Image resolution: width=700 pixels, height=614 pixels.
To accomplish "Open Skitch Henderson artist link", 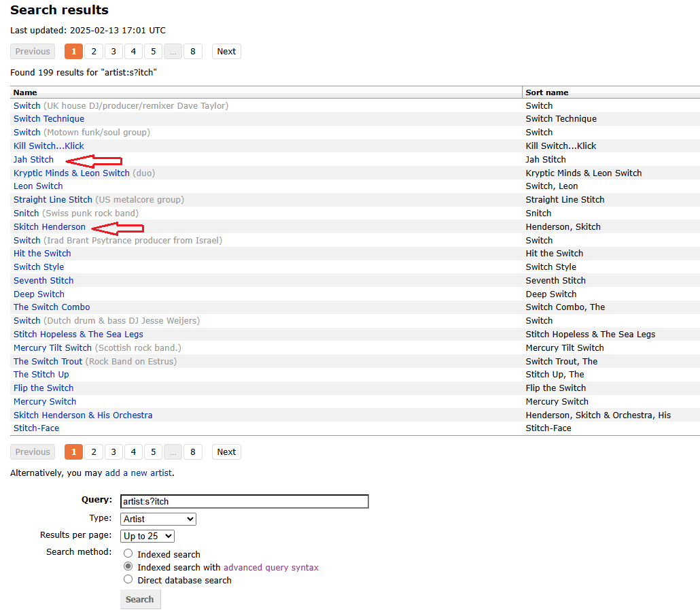I will [50, 227].
